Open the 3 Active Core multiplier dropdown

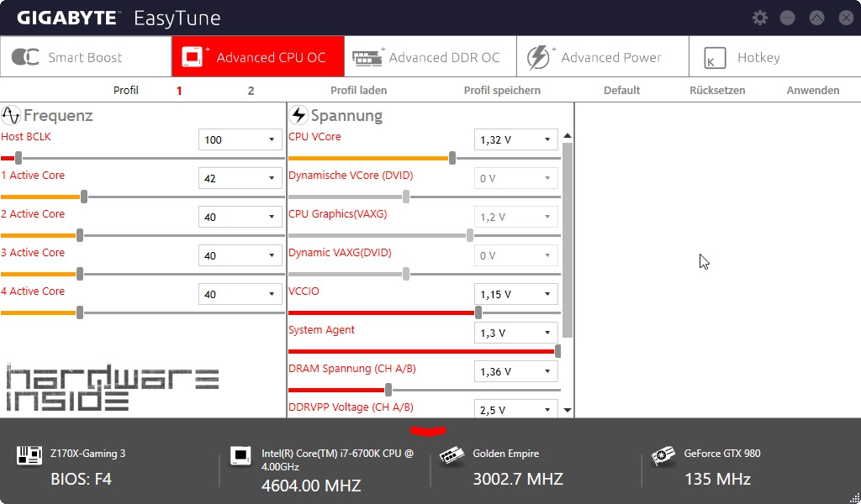point(240,255)
